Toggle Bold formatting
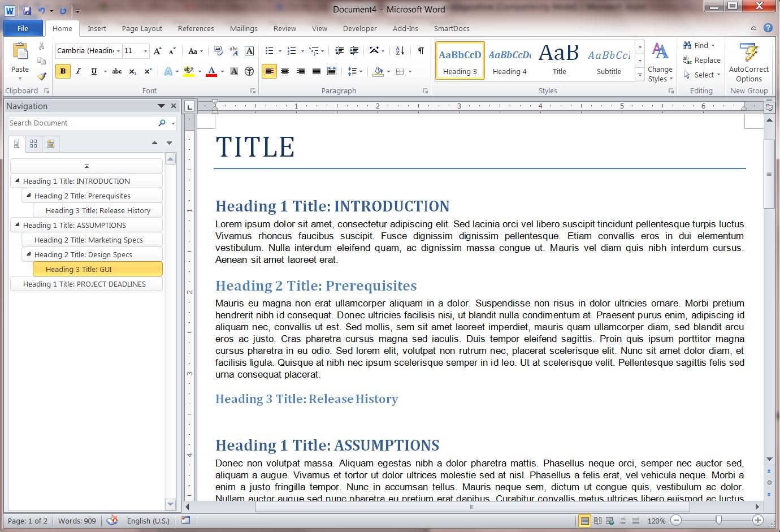This screenshot has height=532, width=780. 63,71
